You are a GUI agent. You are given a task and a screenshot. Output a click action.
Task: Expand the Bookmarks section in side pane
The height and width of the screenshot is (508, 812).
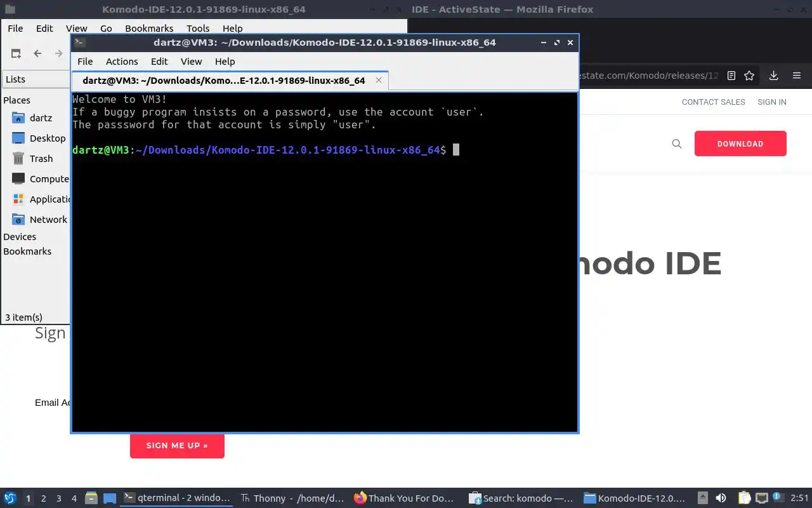click(x=27, y=251)
